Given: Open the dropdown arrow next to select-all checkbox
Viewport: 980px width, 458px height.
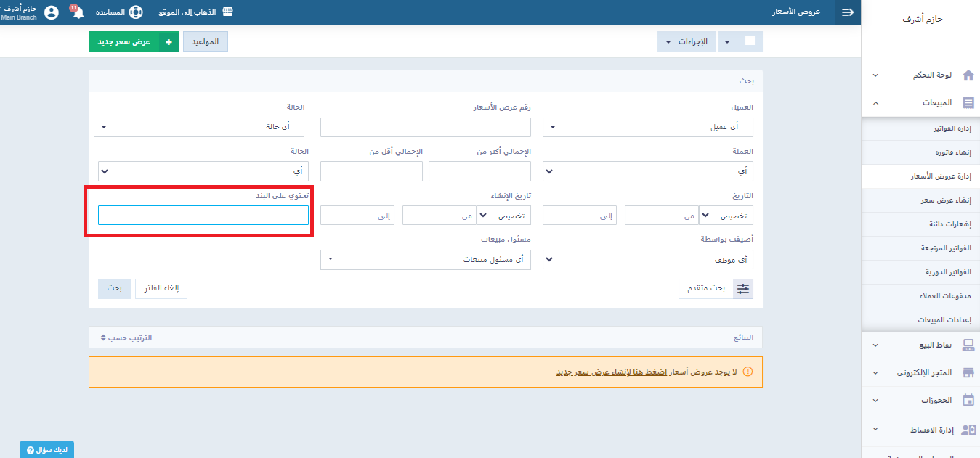Looking at the screenshot, I should click(x=727, y=42).
